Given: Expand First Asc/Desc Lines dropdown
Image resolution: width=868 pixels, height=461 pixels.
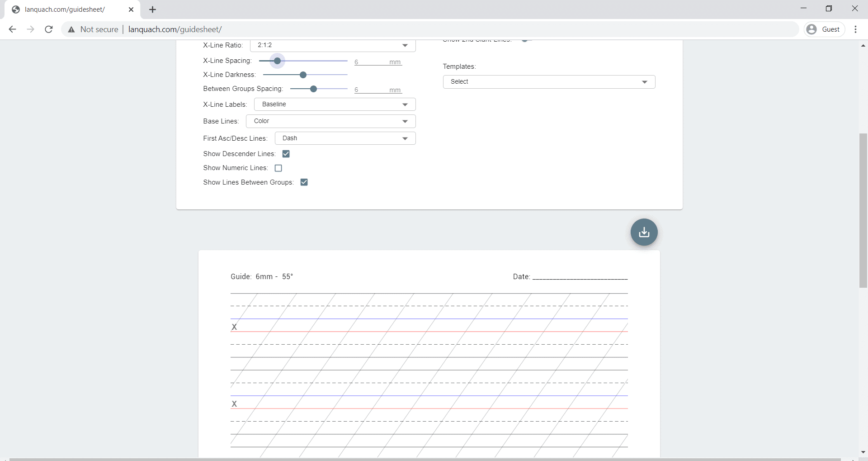Looking at the screenshot, I should [345, 138].
